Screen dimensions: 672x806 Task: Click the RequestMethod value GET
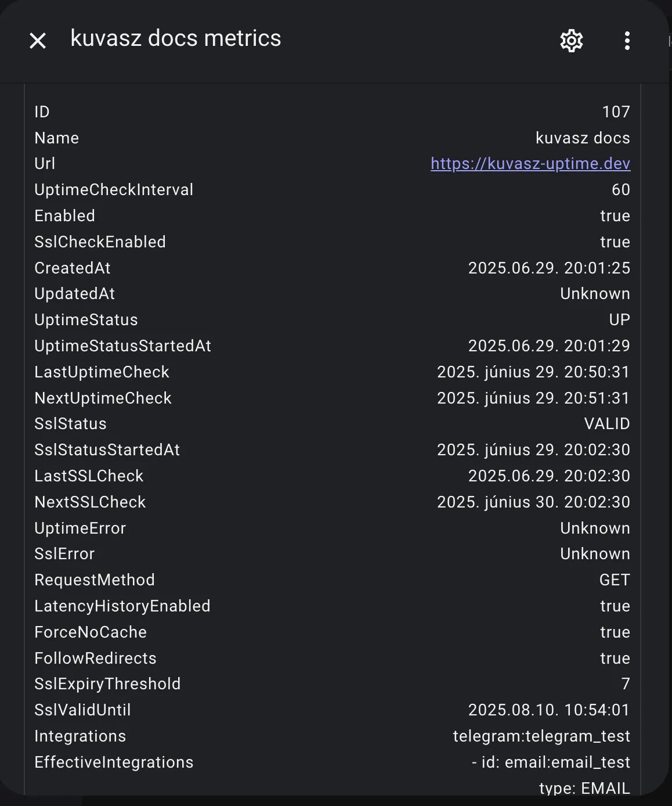(x=614, y=580)
